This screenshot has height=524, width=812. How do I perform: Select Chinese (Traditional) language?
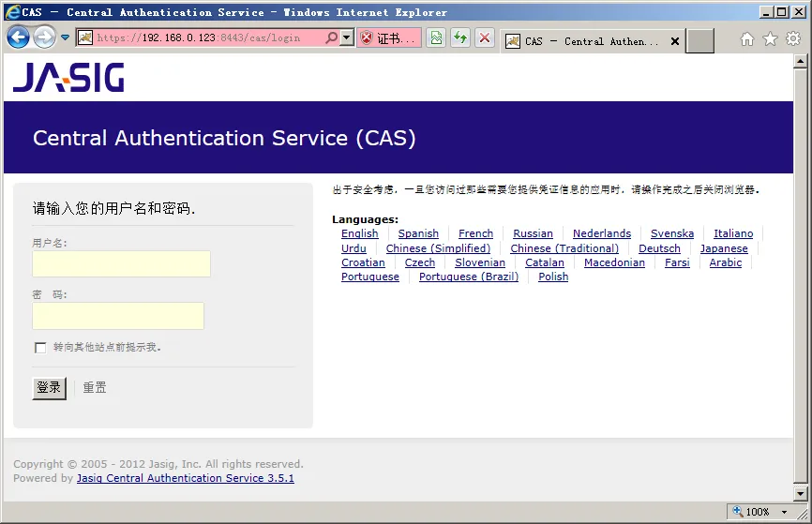click(564, 248)
